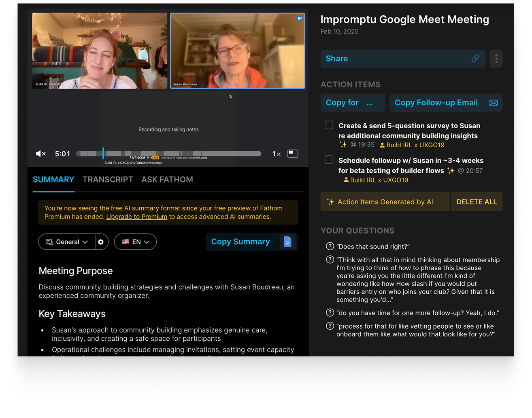Switch to the TRANSCRIPT tab
The width and height of the screenshot is (532, 418).
pyautogui.click(x=108, y=180)
